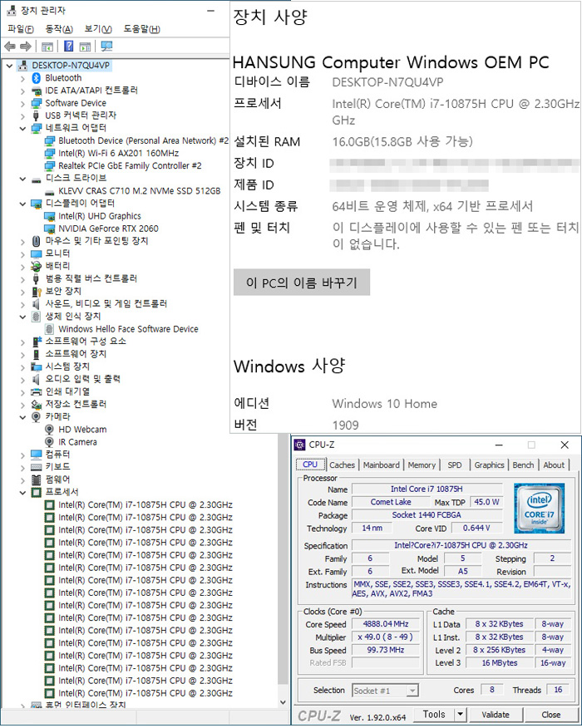Image resolution: width=582 pixels, height=728 pixels.
Task: Click the 배터리 battery category icon
Action: (37, 266)
